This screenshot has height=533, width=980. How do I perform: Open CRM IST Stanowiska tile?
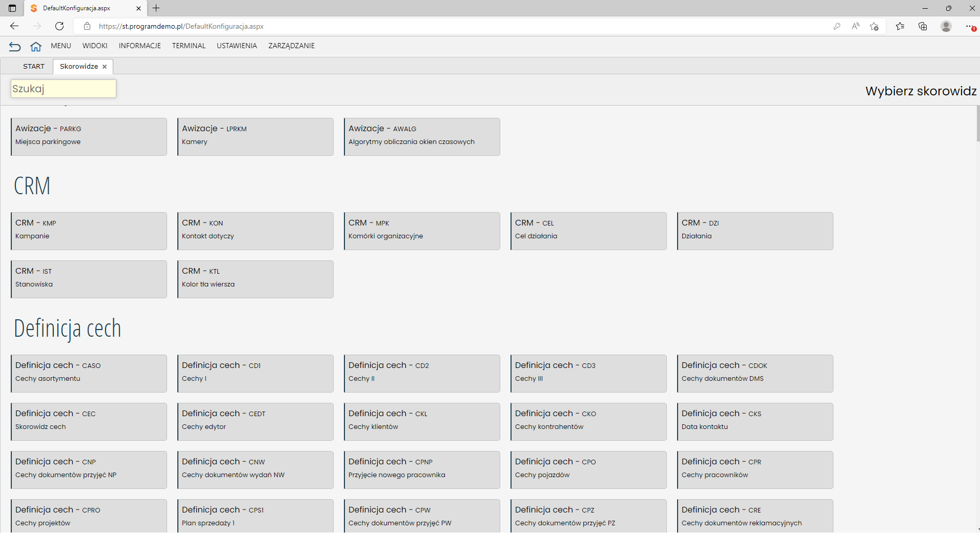tap(89, 279)
